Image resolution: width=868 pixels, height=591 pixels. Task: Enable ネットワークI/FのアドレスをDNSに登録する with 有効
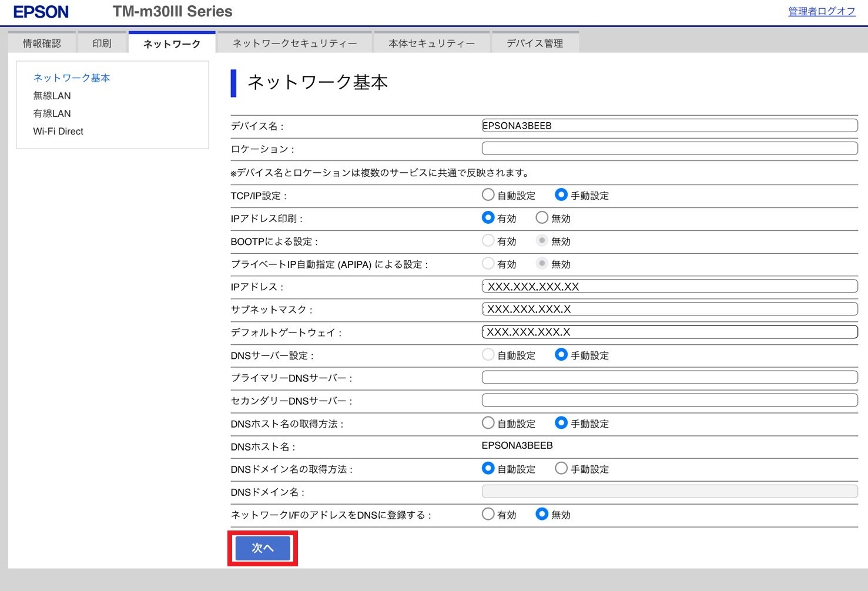coord(488,514)
